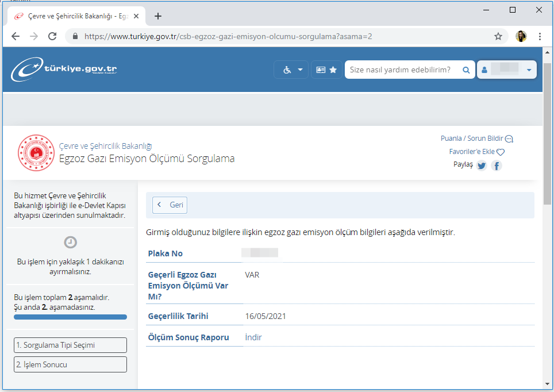The image size is (554, 392).
Task: Share on Twitter icon
Action: coord(482,166)
